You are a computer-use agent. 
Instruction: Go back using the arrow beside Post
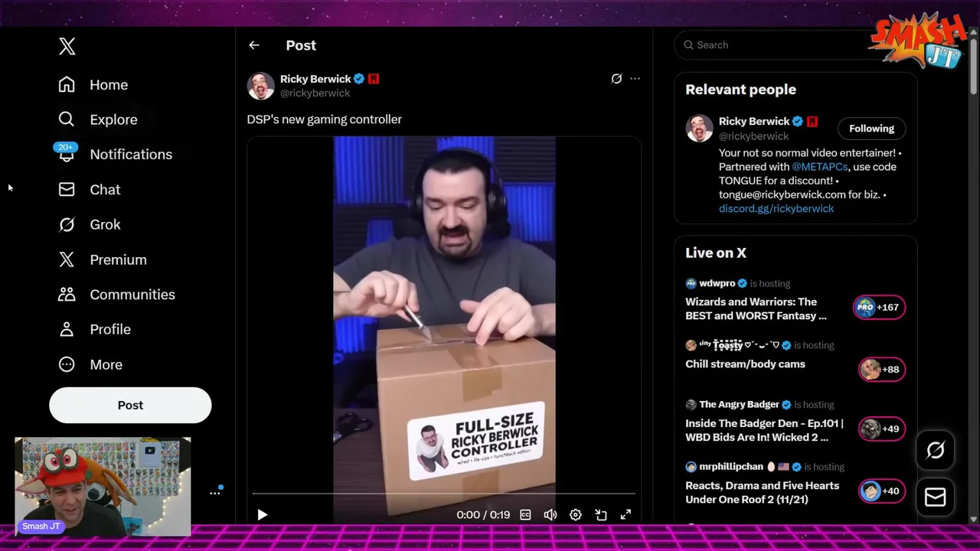(x=254, y=45)
